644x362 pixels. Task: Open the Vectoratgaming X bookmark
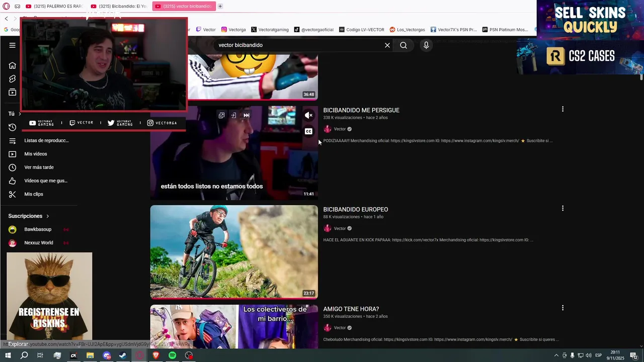tap(270, 30)
